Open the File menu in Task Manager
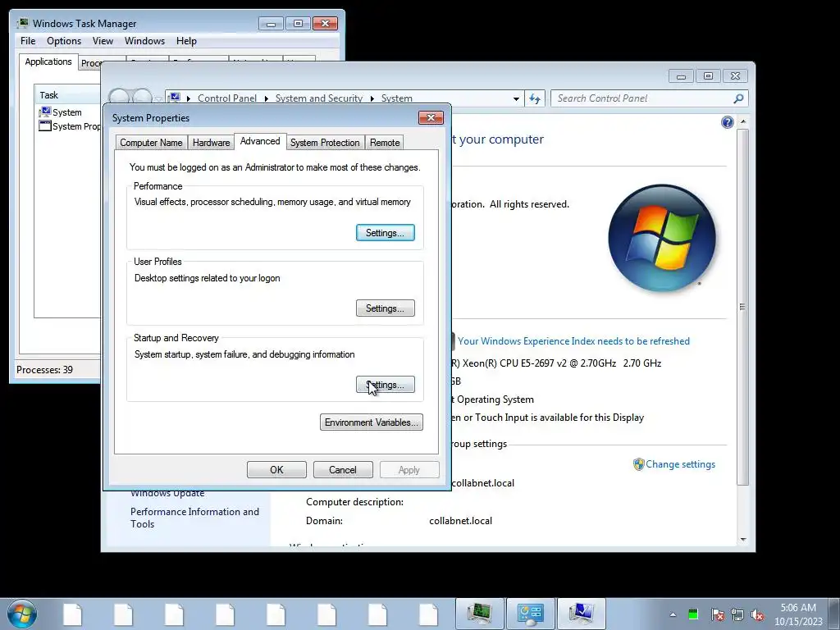Image resolution: width=840 pixels, height=630 pixels. click(28, 41)
